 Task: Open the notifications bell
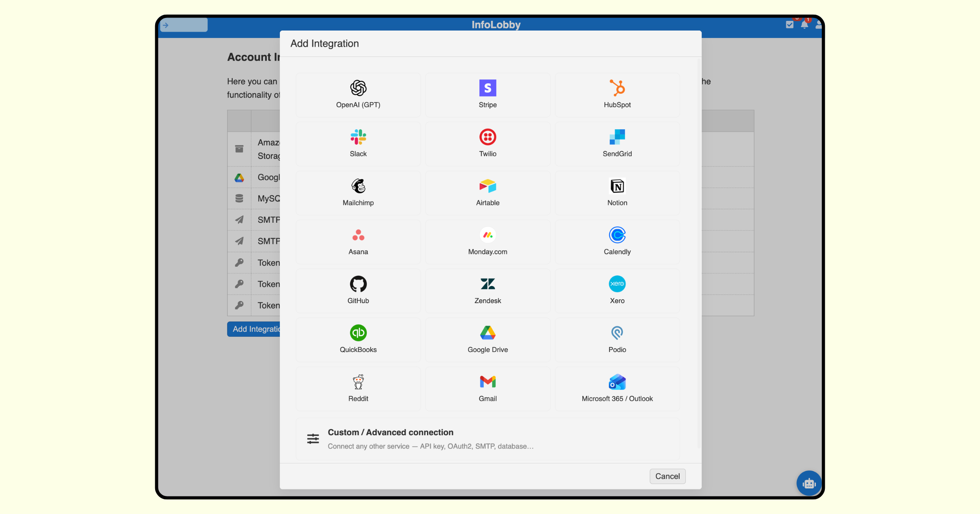[x=804, y=24]
